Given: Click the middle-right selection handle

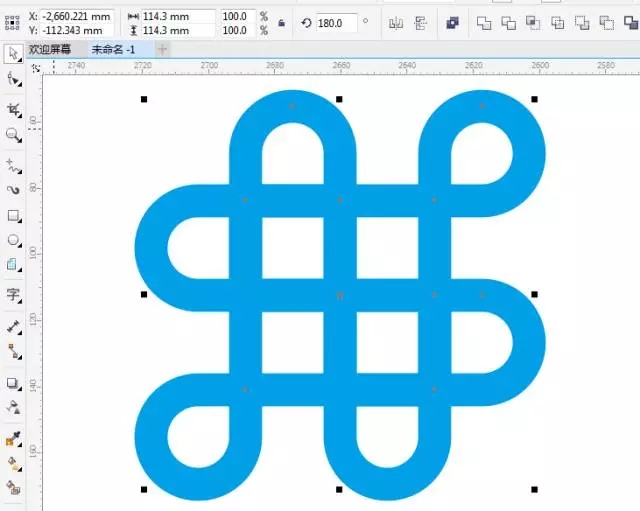Looking at the screenshot, I should point(534,294).
